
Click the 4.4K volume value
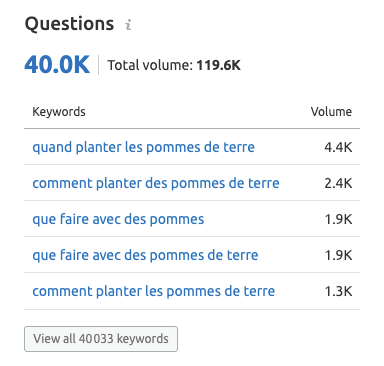[x=338, y=147]
